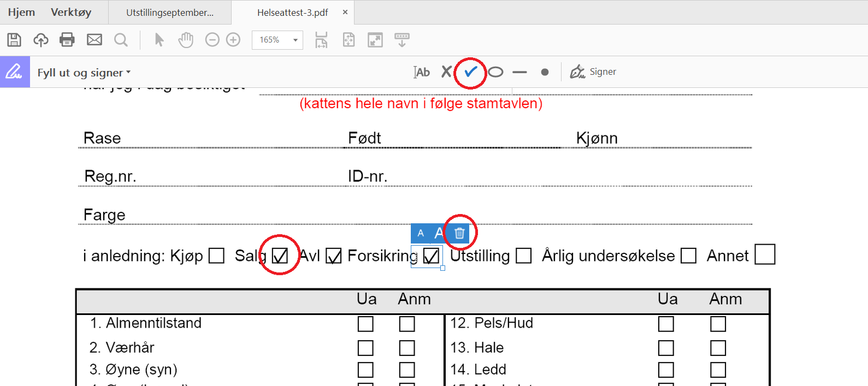Screen dimensions: 868x386
Task: Check Ua box for 13. Hale
Action: coord(666,348)
